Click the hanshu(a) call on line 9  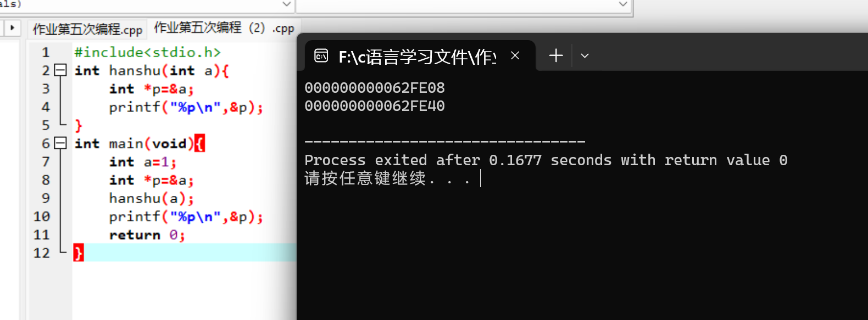[151, 198]
